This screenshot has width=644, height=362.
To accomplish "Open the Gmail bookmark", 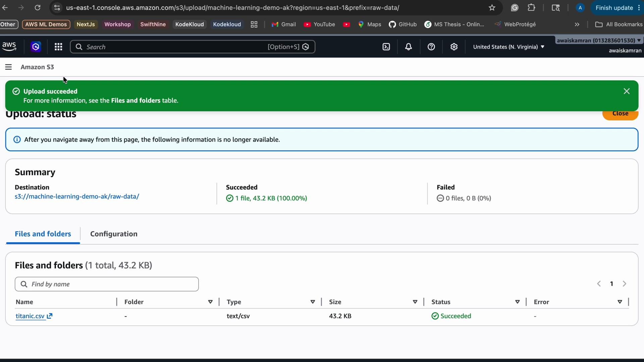I will click(284, 24).
